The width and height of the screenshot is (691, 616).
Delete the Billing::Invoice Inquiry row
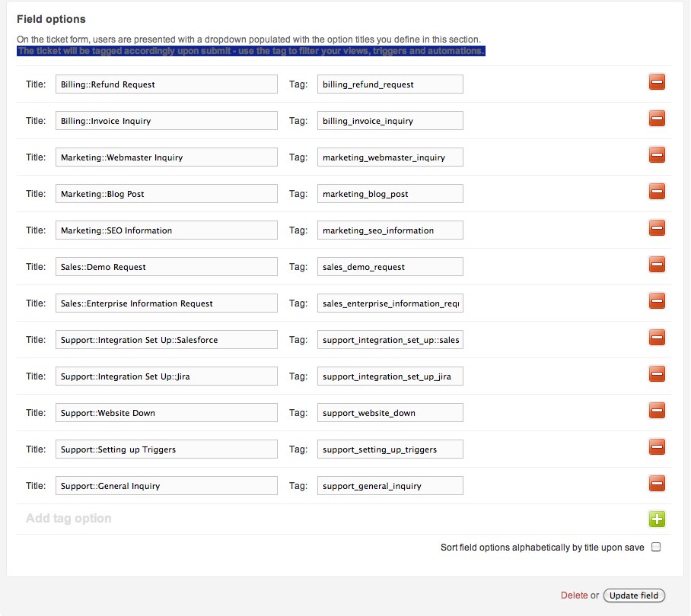pos(657,119)
